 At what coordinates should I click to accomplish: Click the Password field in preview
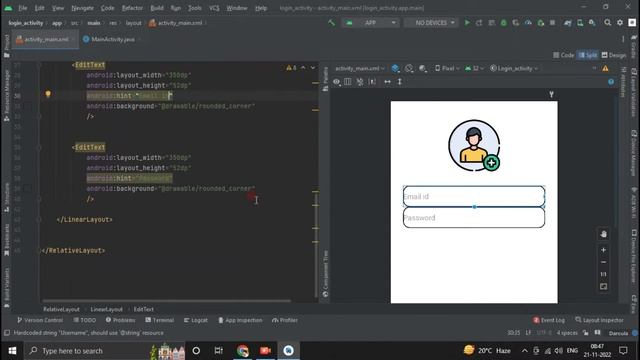pos(474,218)
